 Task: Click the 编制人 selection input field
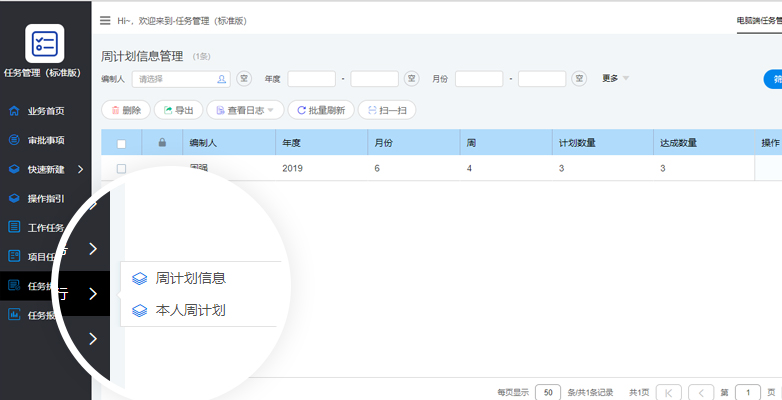[180, 79]
